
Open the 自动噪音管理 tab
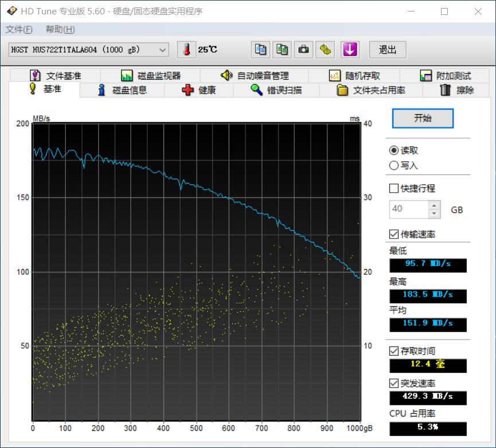coord(255,76)
